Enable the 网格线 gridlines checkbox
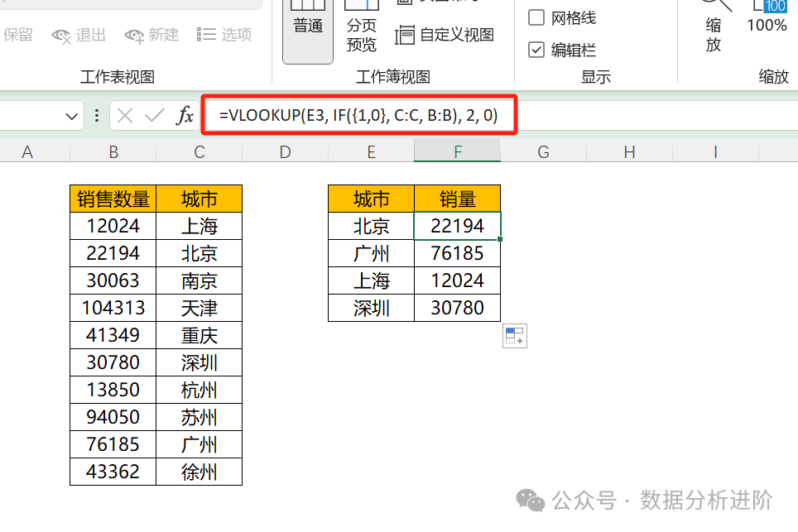Screen dimensions: 798x532 pyautogui.click(x=536, y=17)
